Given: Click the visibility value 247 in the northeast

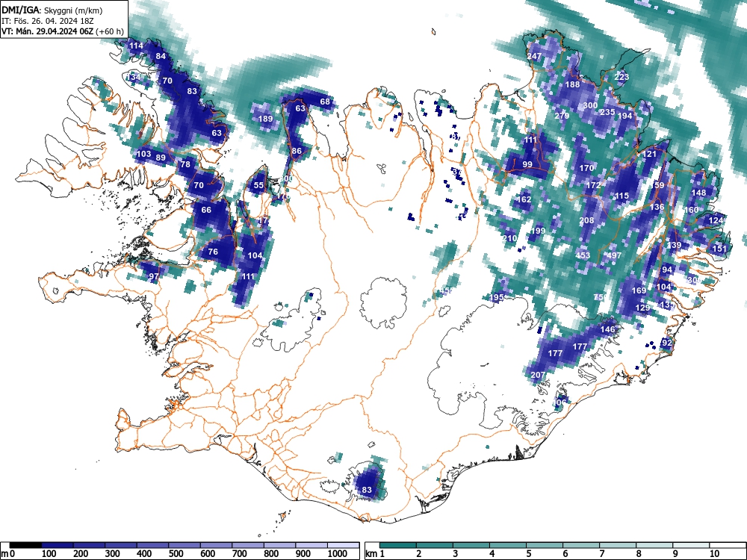Looking at the screenshot, I should (534, 56).
